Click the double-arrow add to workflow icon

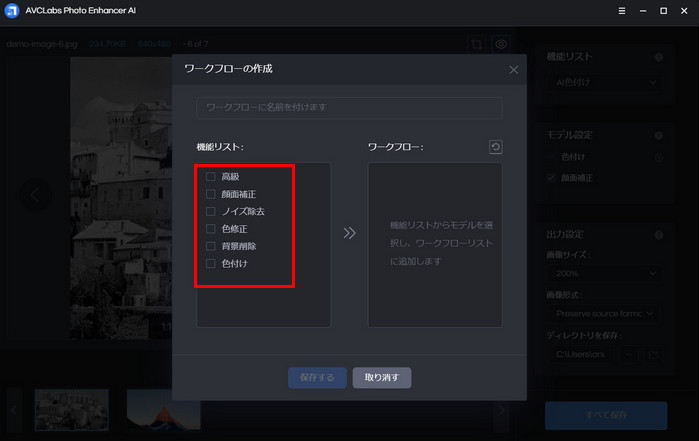[349, 233]
